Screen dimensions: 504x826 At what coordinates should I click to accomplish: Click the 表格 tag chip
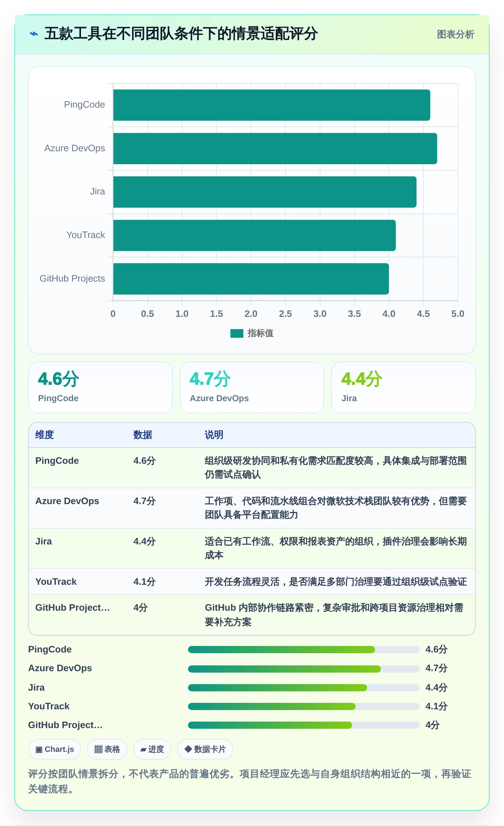click(x=107, y=749)
